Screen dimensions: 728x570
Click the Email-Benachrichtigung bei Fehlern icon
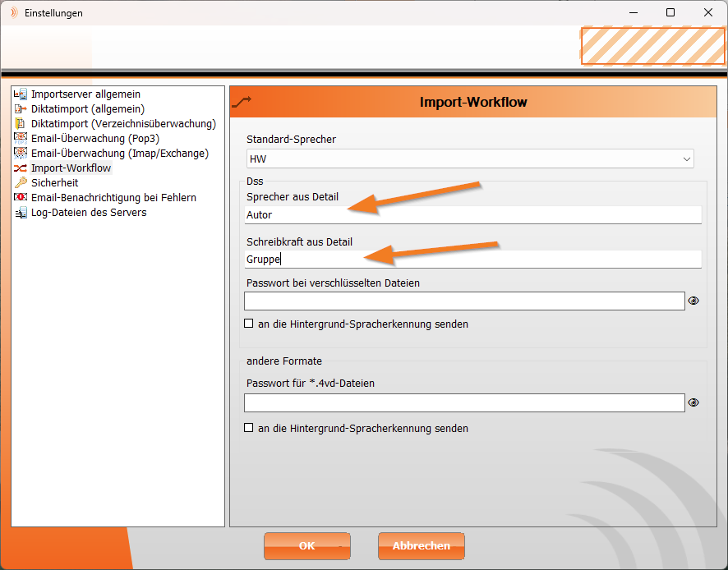(21, 197)
